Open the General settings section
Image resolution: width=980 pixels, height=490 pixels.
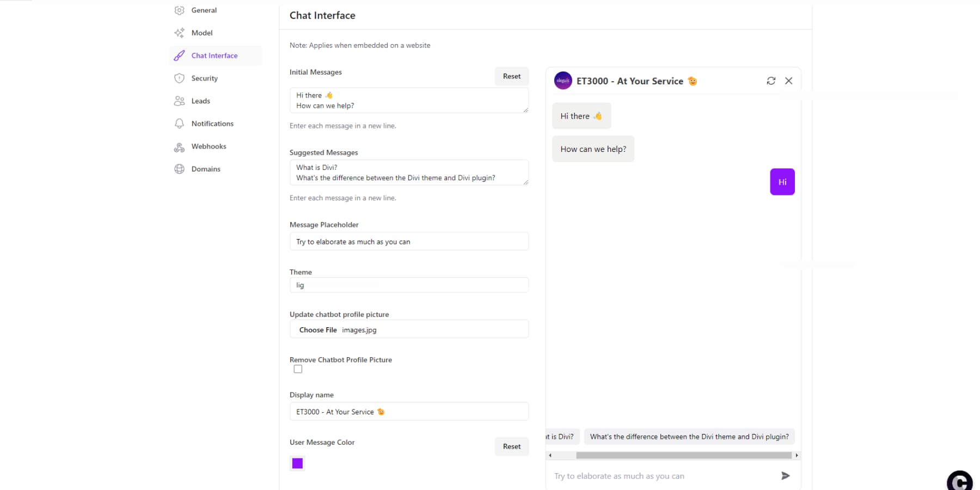click(204, 10)
